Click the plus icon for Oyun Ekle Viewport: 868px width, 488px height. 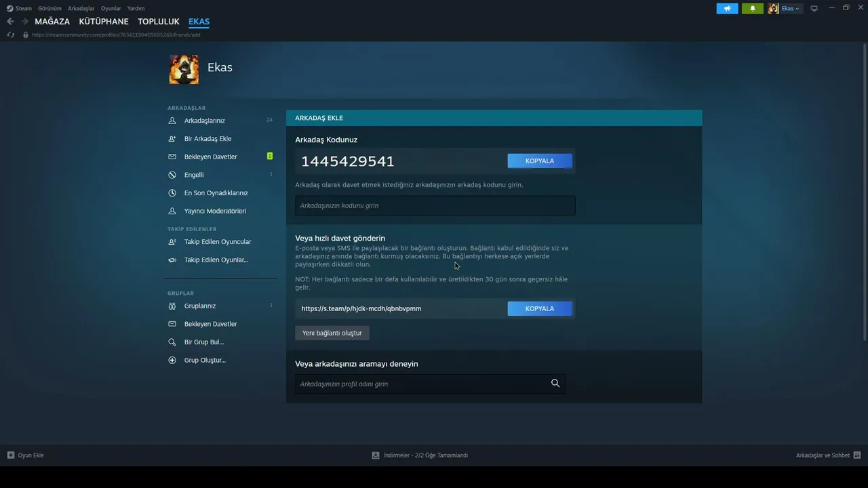(10, 455)
